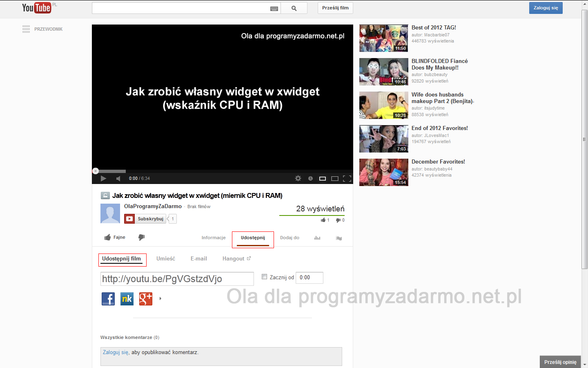This screenshot has height=368, width=588.
Task: Toggle the Zacznij od checkbox
Action: point(265,277)
